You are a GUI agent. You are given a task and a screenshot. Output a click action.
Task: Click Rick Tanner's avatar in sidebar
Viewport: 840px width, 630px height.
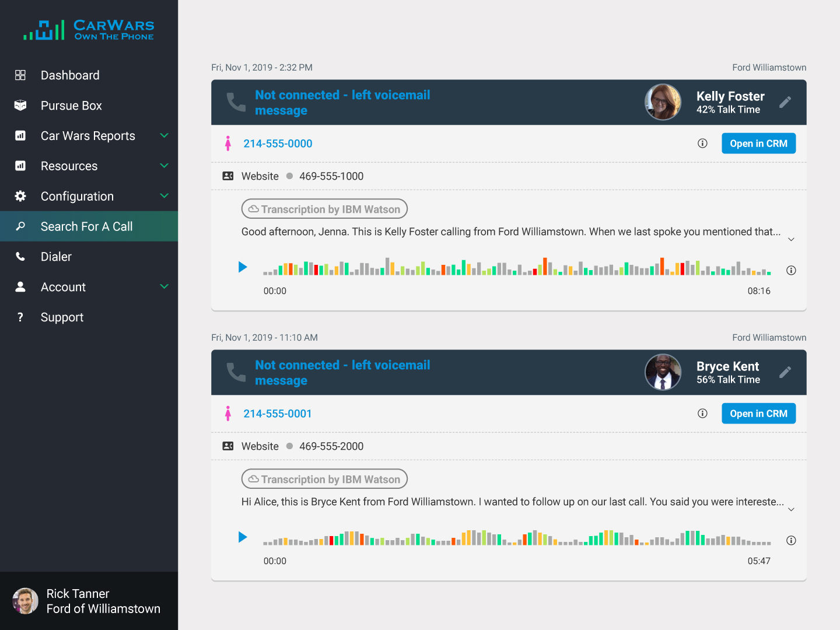click(x=25, y=601)
